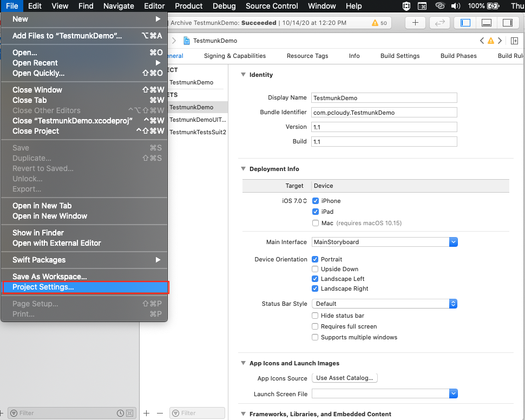Select Project Settings… from File menu
The width and height of the screenshot is (525, 420).
84,287
